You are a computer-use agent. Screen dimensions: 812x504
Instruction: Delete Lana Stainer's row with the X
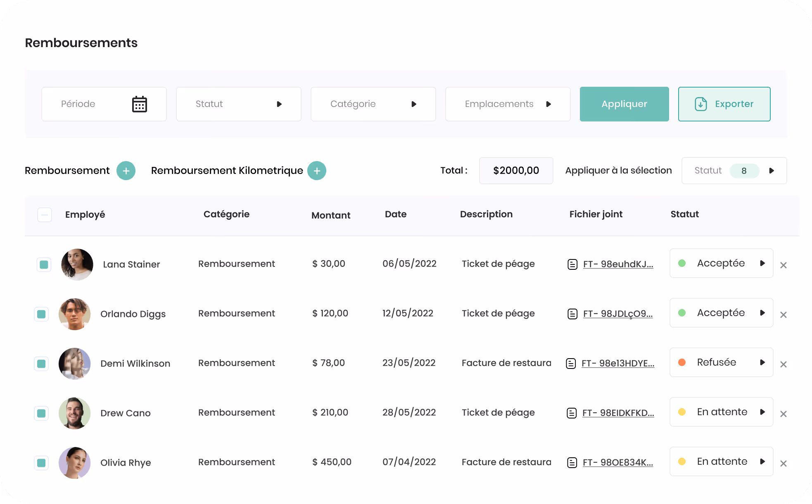pyautogui.click(x=784, y=265)
